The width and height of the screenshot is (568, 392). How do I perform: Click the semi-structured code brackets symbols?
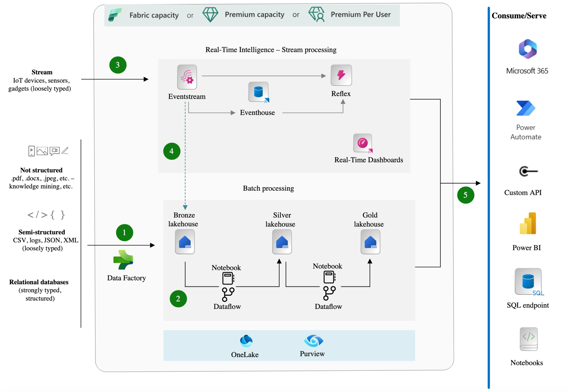tap(46, 215)
